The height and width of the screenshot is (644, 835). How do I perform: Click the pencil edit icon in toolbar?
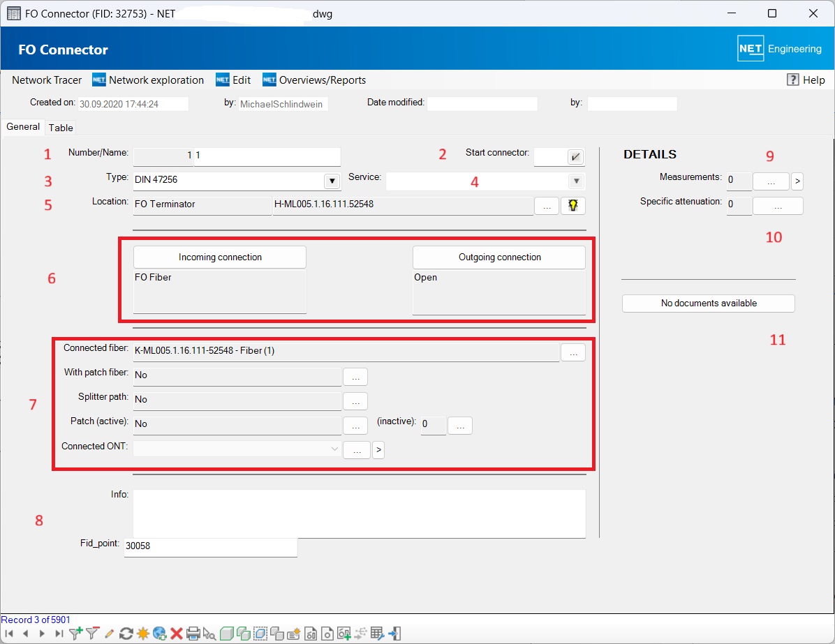[110, 634]
